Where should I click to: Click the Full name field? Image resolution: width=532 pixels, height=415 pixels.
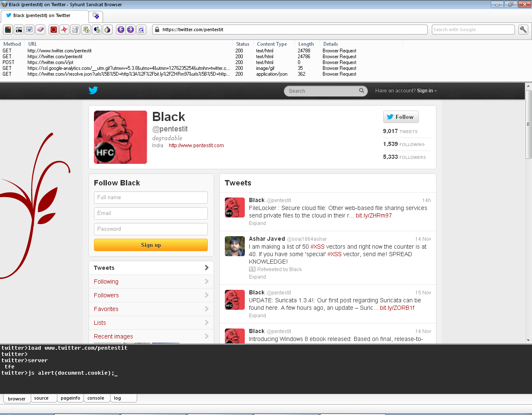[x=151, y=198]
